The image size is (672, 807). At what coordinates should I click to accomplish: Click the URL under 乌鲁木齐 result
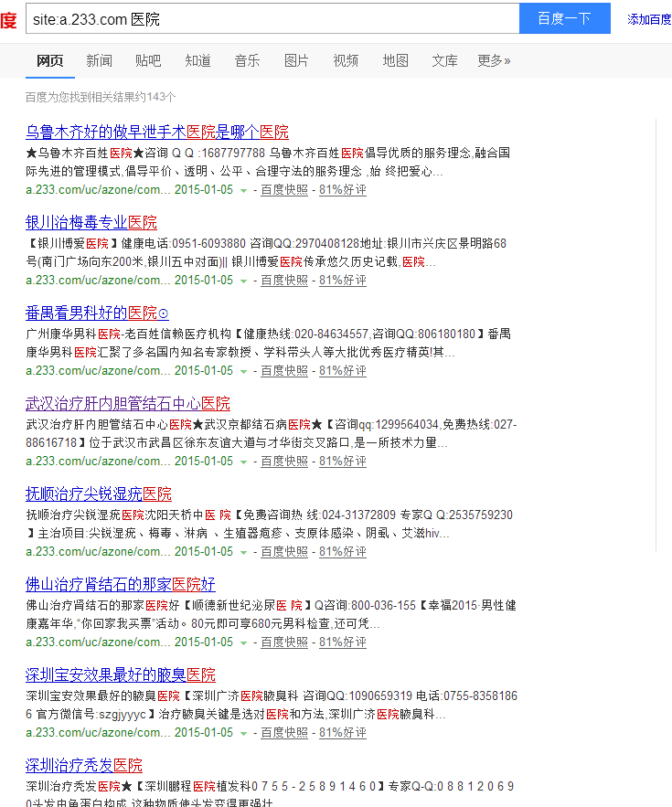98,190
